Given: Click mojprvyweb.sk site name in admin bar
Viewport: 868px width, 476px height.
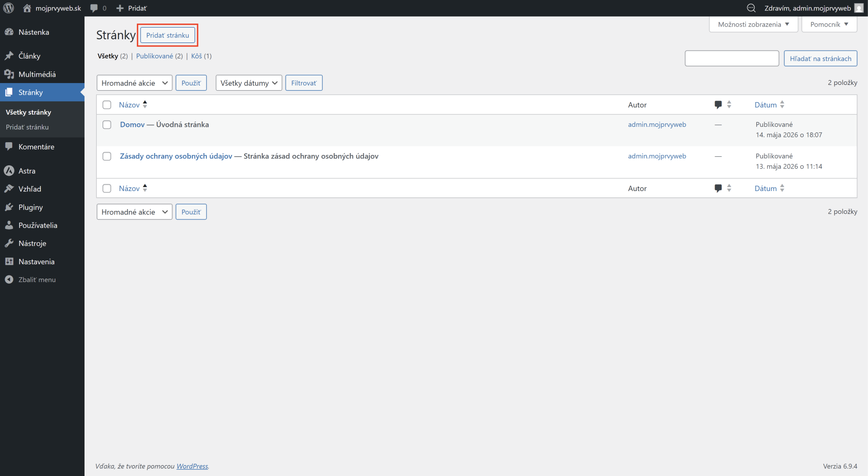Looking at the screenshot, I should coord(58,8).
